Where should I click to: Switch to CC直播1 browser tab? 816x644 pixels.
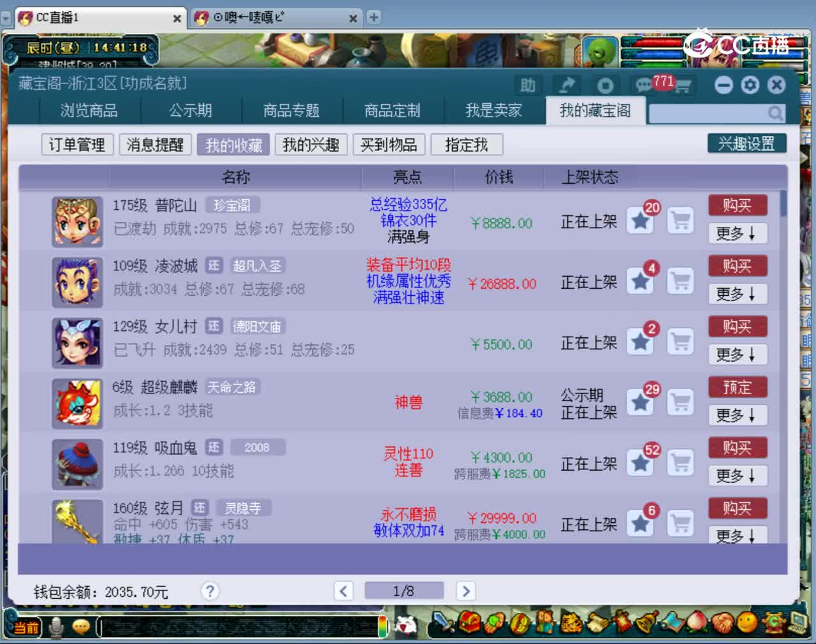point(100,18)
